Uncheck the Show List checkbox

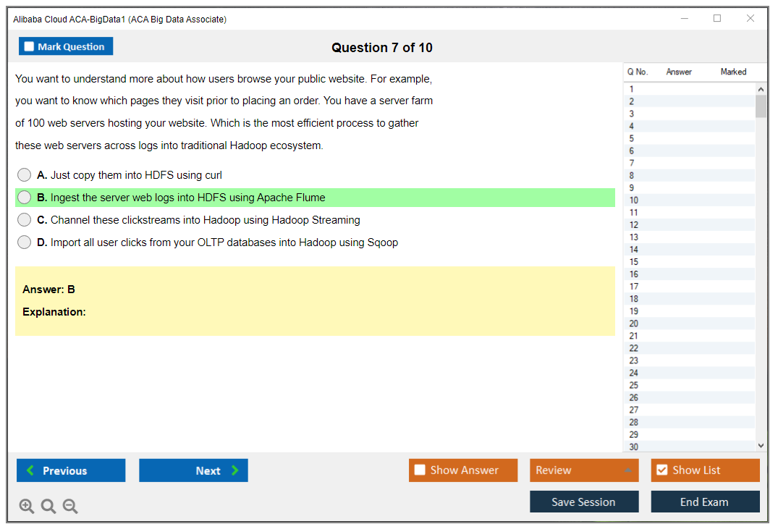pyautogui.click(x=662, y=470)
